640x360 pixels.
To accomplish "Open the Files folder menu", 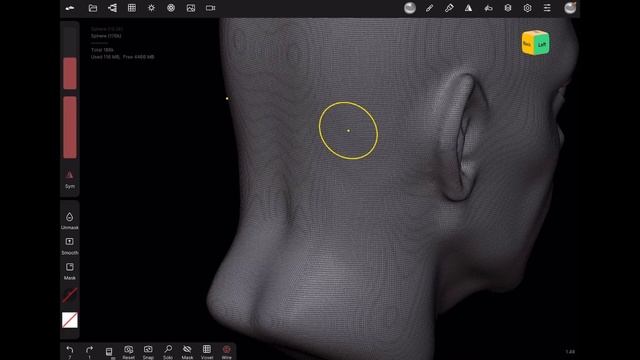I will (93, 8).
